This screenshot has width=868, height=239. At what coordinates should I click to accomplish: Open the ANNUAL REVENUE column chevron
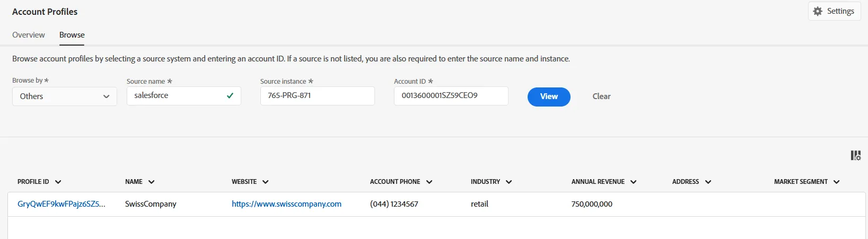point(634,182)
